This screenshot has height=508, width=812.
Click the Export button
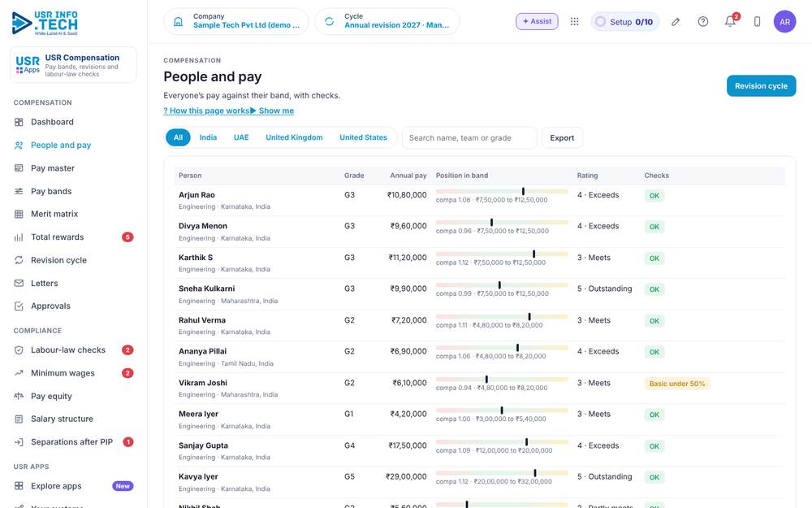click(x=562, y=138)
